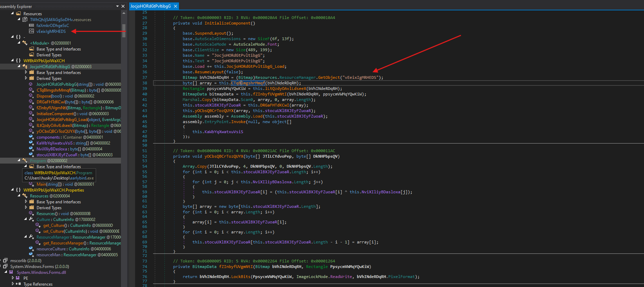This screenshot has height=287, width=644.
Task: Click the Type References icon
Action: [x=18, y=284]
